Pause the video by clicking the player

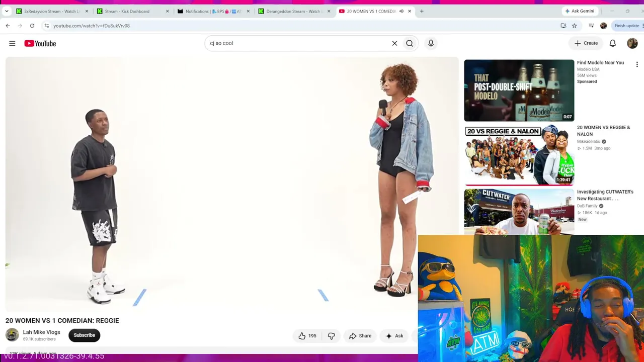(232, 184)
